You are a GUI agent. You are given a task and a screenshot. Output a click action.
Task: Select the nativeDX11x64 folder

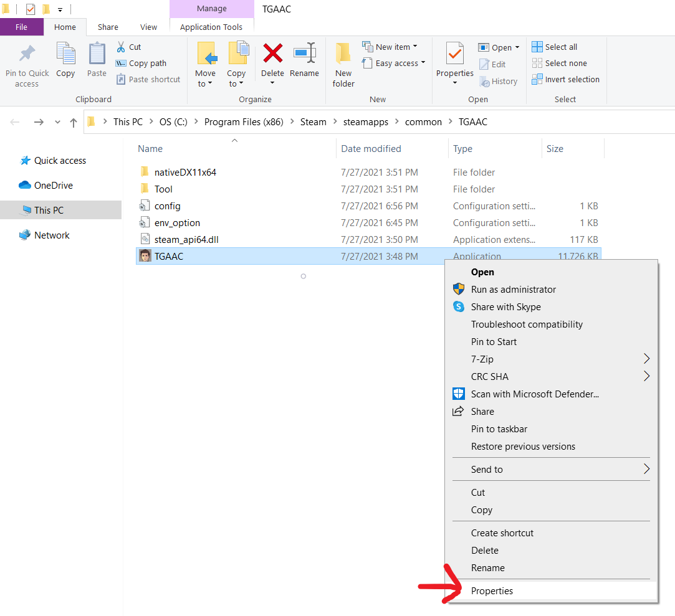pos(185,172)
